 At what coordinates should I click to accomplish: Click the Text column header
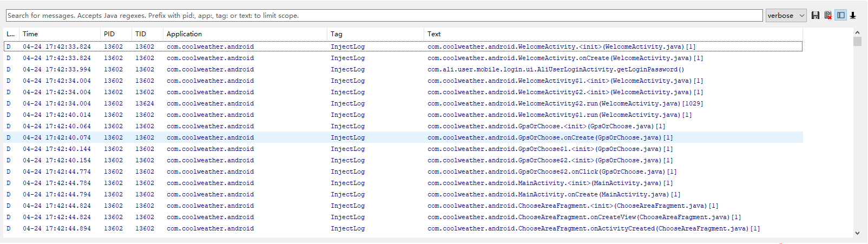coord(614,34)
